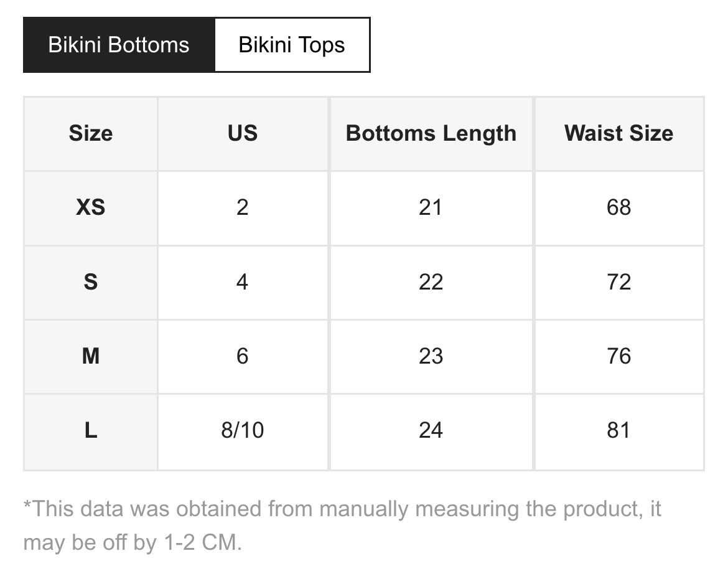This screenshot has height=566, width=728.
Task: Click the waist size 68 cell
Action: (618, 207)
